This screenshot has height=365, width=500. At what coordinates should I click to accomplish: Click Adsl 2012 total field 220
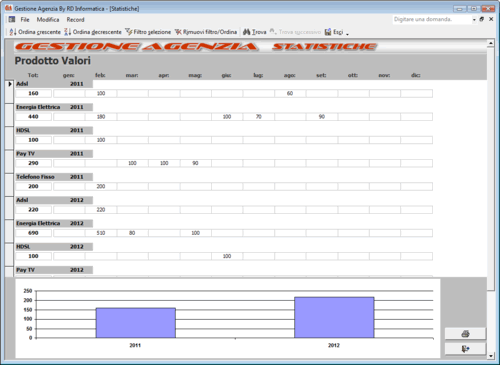(33, 210)
